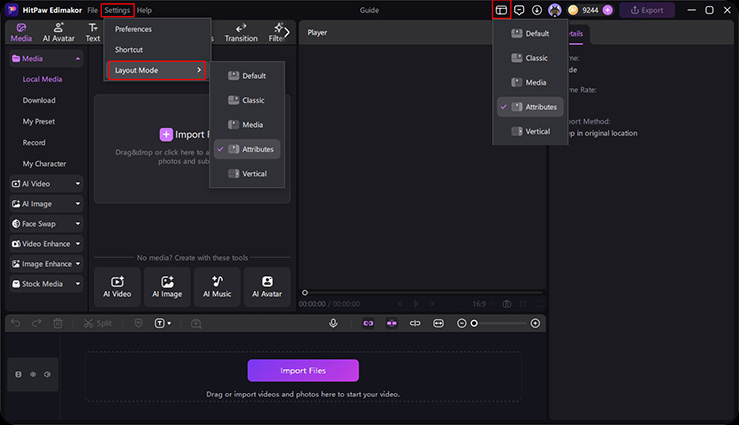Open the AI Image tool tile
Viewport: 739px width, 425px height.
tap(167, 287)
